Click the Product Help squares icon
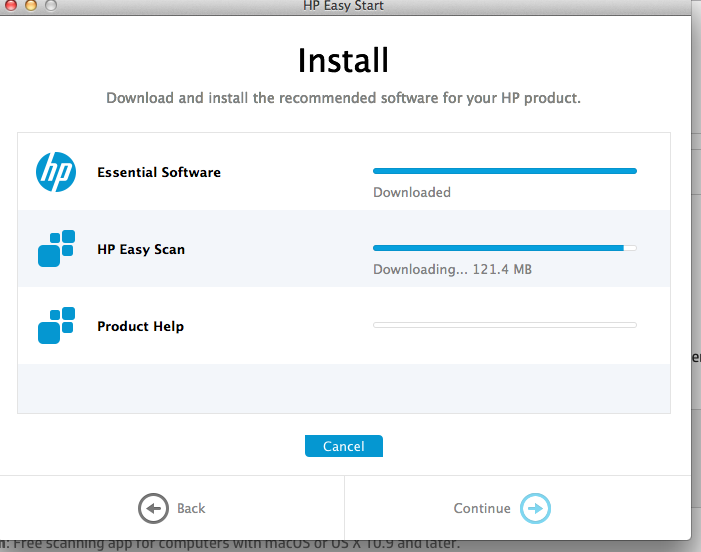The image size is (701, 552). coord(56,326)
